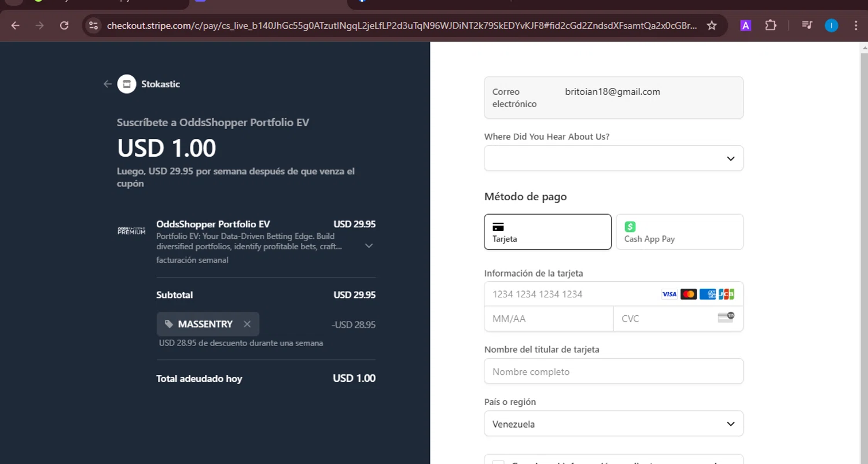Screen dimensions: 868x464
Task: Remove the MASSENTRY coupon with the X
Action: [247, 324]
